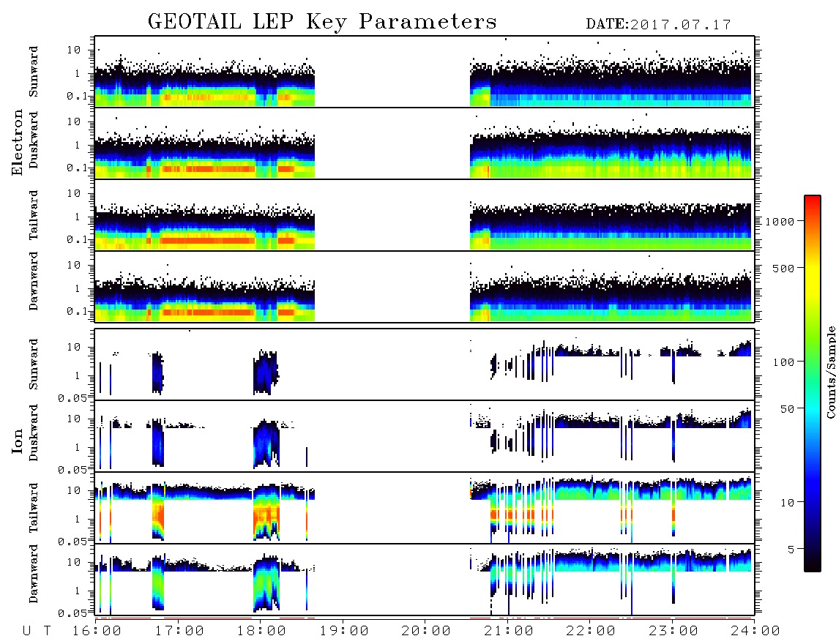Viewport: 836px width, 644px height.
Task: Click the title "GEOTAIL LEP Key Parameters"
Action: (322, 22)
